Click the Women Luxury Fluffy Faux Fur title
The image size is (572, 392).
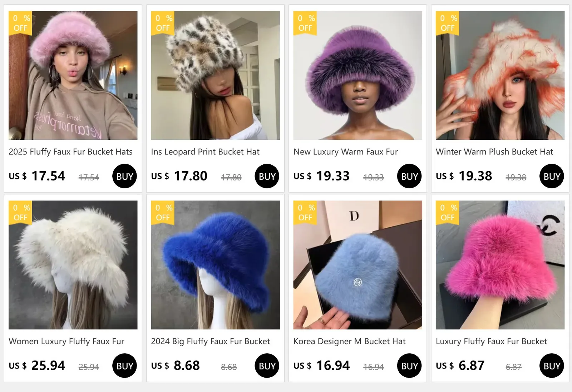[x=66, y=341]
